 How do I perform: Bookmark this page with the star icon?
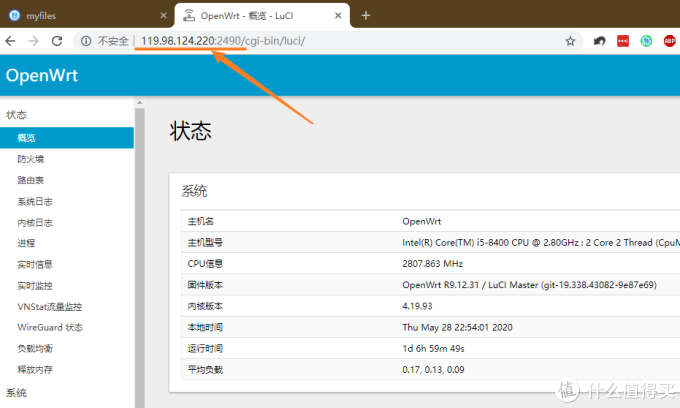tap(570, 41)
